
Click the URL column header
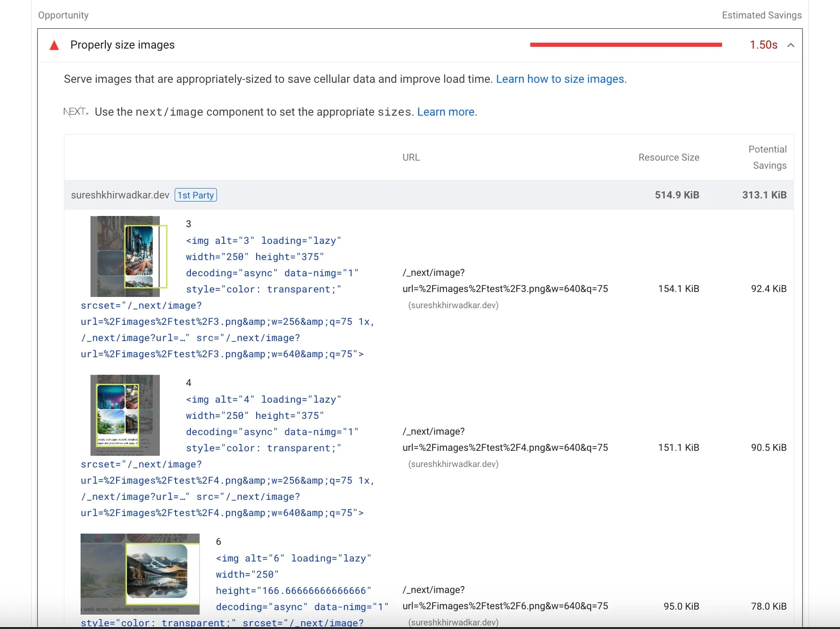[x=411, y=157]
